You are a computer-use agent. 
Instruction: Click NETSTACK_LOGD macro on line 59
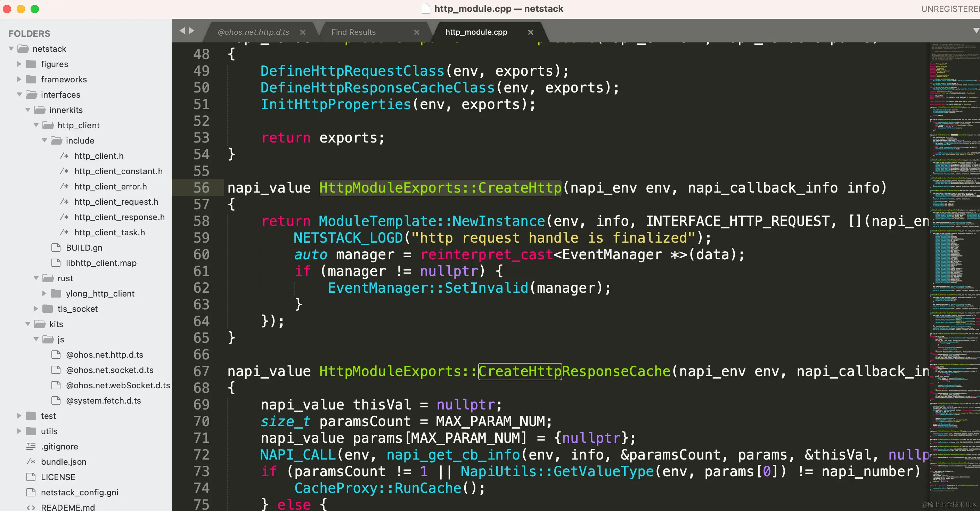coord(348,238)
